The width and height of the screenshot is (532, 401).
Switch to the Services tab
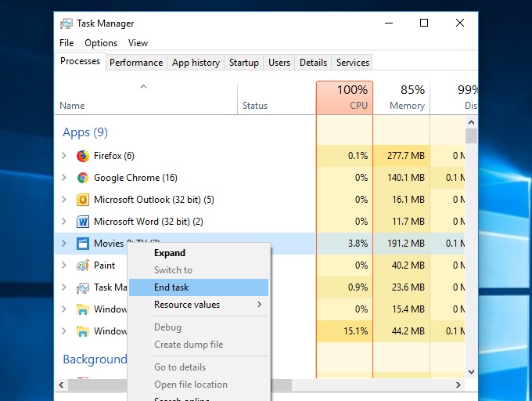coord(353,63)
